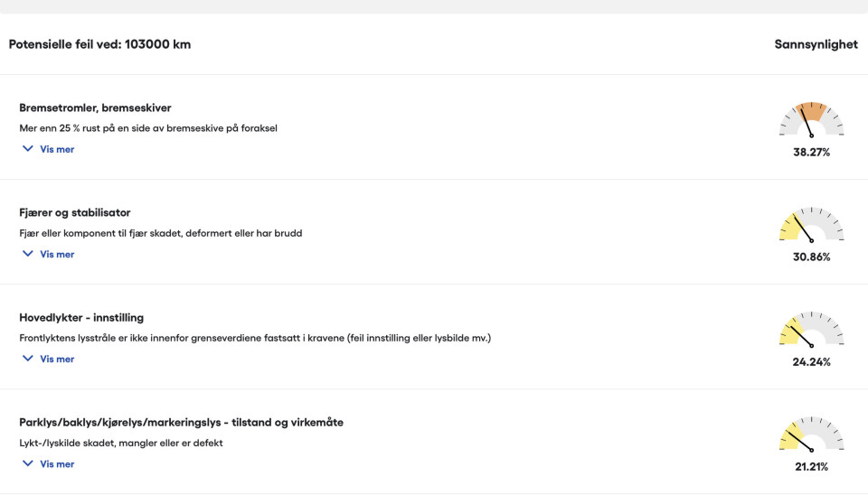Expand Vis mer under Fjærer og stabilisator
The width and height of the screenshot is (868, 495).
coord(48,254)
